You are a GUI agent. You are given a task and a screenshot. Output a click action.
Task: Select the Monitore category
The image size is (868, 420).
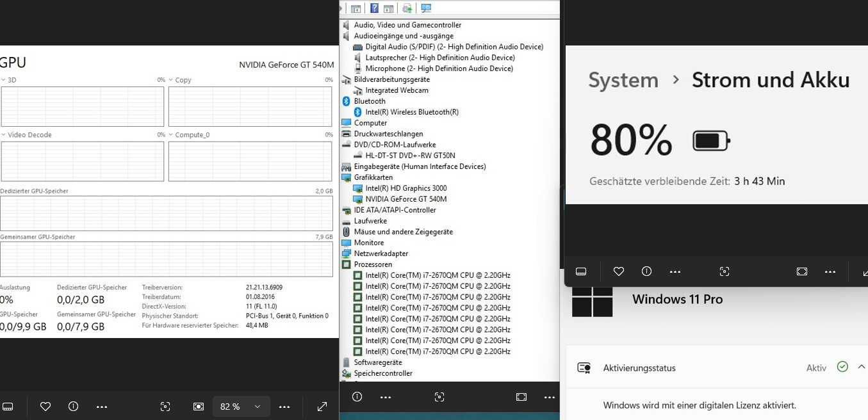pyautogui.click(x=369, y=243)
